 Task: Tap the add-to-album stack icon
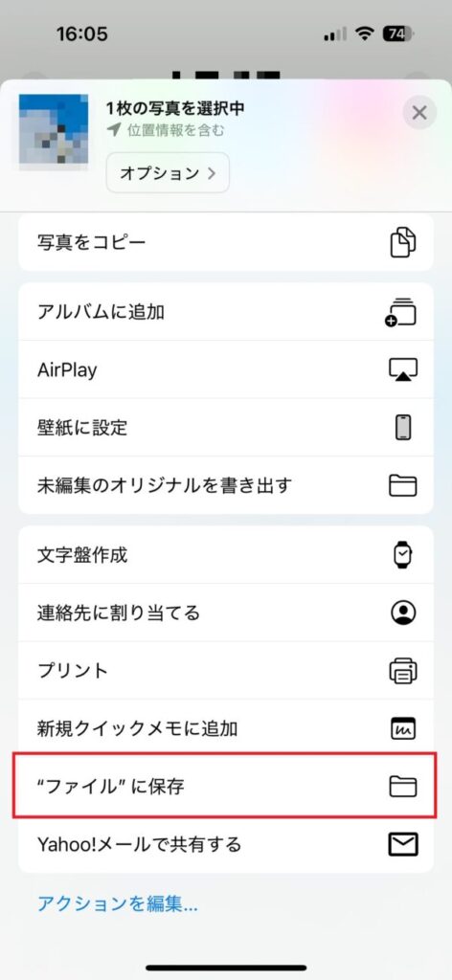click(x=402, y=312)
